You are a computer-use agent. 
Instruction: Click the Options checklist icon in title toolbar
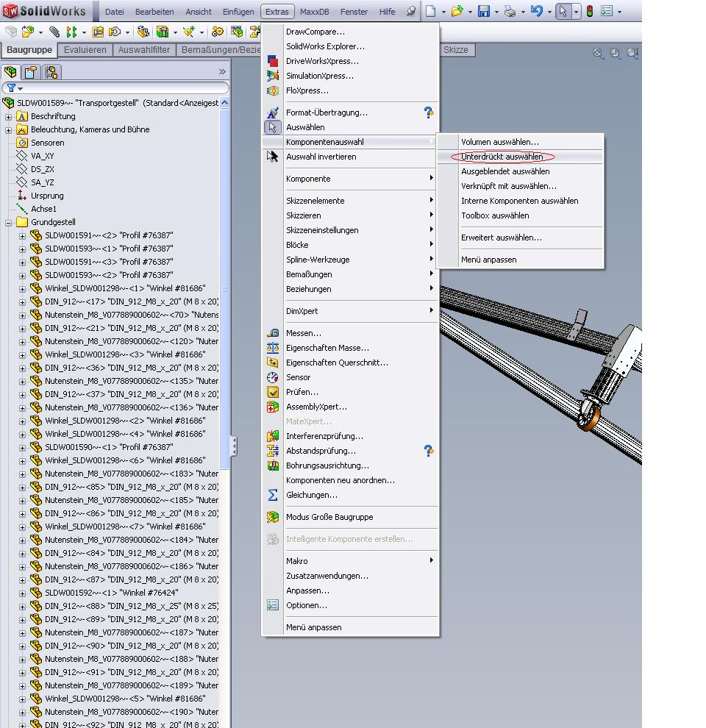coord(606,11)
